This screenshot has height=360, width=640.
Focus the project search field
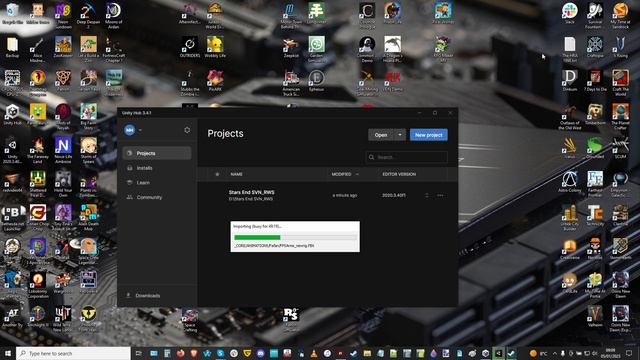[407, 157]
